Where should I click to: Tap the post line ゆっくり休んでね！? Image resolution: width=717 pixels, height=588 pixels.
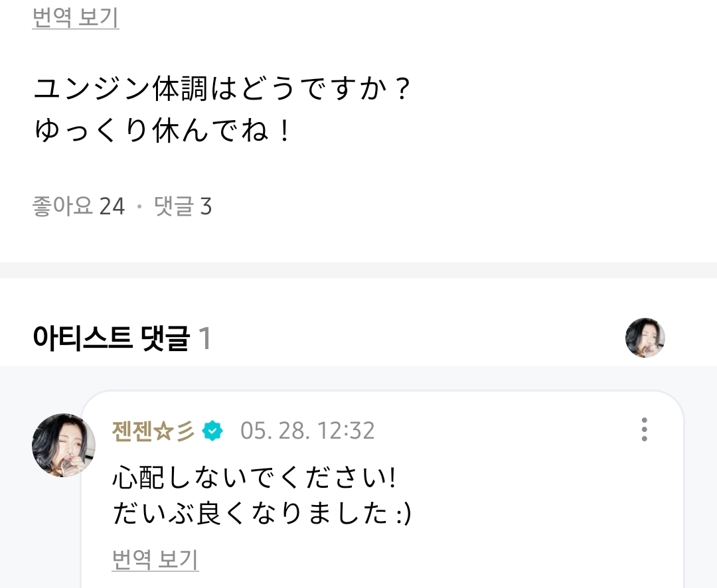pos(163,129)
